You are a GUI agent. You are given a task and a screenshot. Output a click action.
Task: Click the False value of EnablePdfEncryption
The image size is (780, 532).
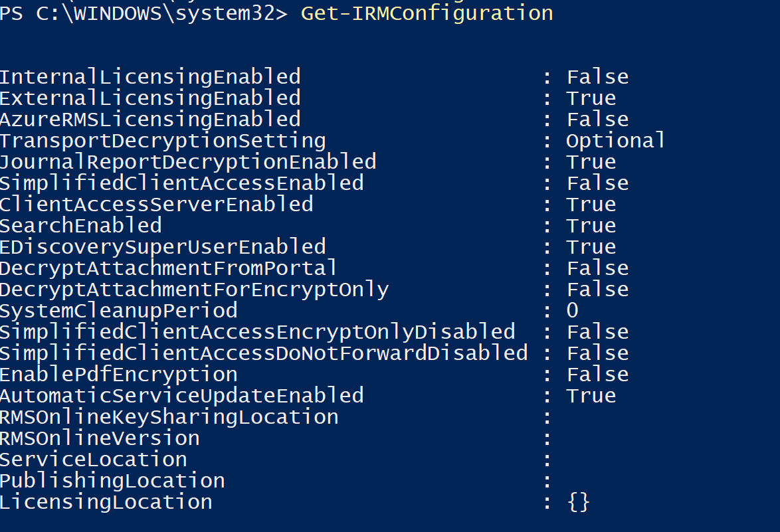tap(597, 375)
